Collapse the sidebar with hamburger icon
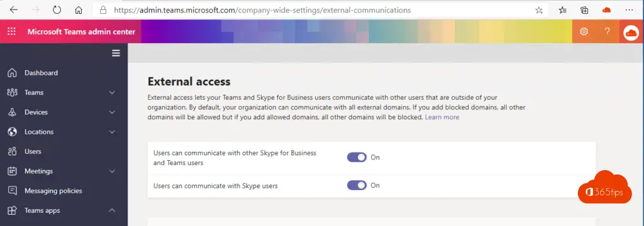The width and height of the screenshot is (644, 226). pyautogui.click(x=116, y=53)
